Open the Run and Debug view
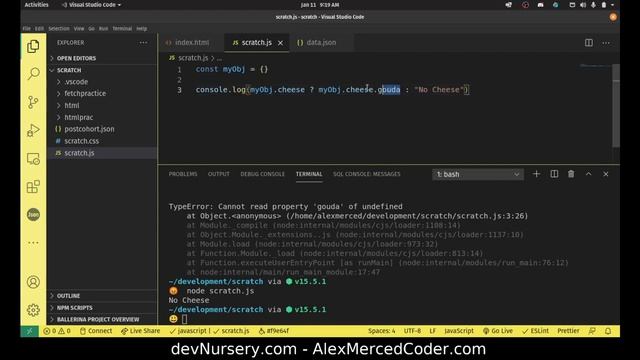640x360 pixels. pos(33,130)
